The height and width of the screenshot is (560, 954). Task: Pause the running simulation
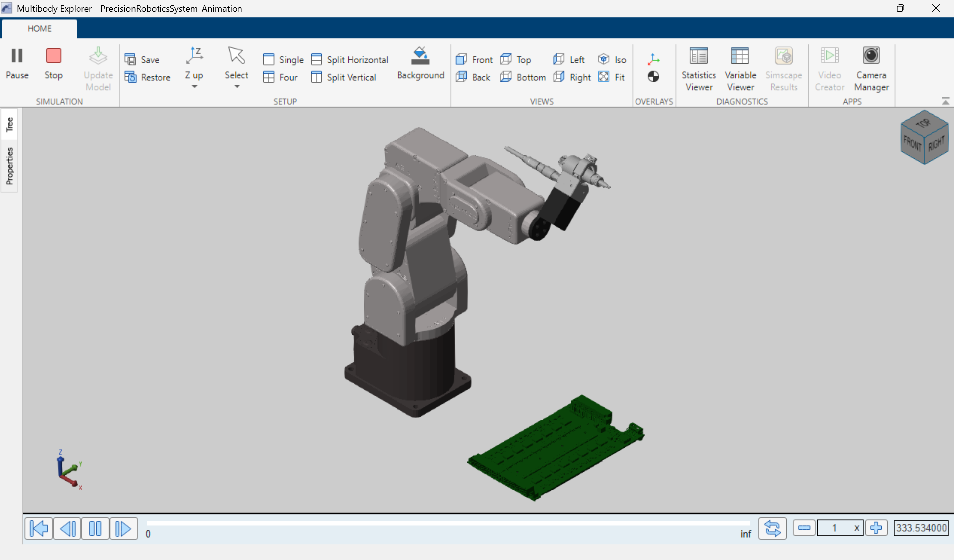tap(17, 63)
